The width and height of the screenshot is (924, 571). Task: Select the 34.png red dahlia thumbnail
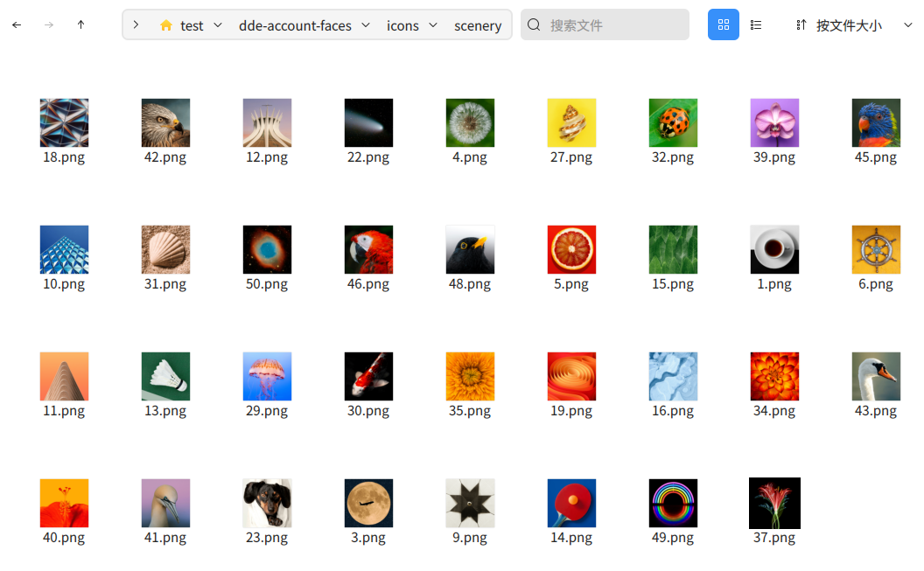tap(774, 376)
